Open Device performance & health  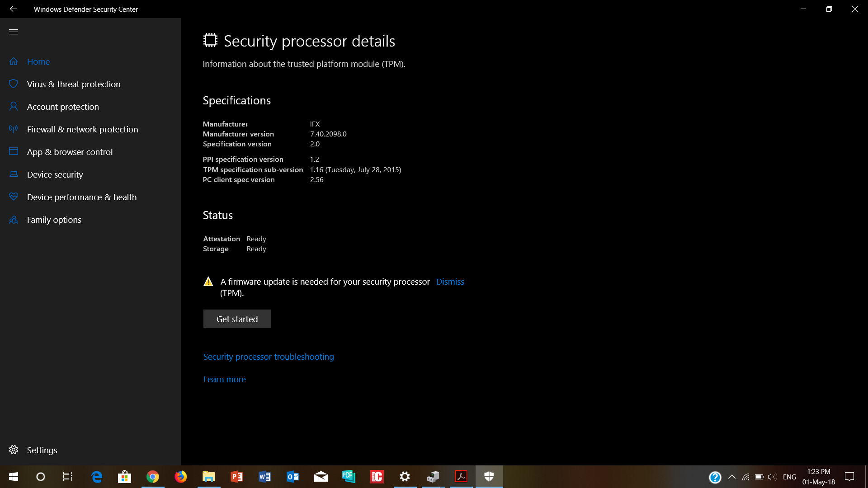coord(82,197)
